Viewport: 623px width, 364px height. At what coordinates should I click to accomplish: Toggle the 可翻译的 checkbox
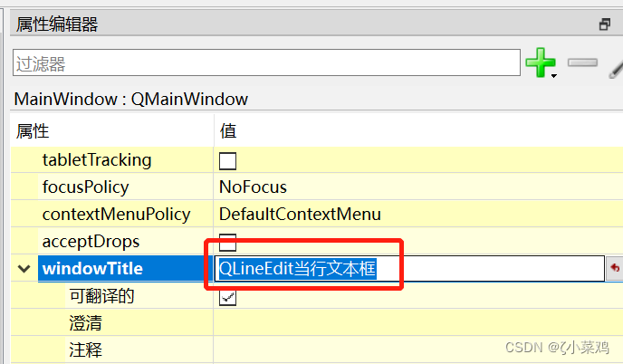tap(227, 297)
